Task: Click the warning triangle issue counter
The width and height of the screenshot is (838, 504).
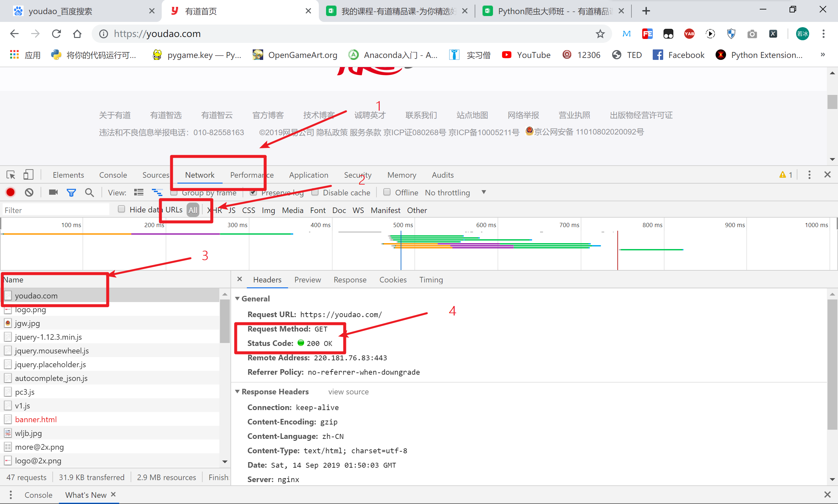Action: pyautogui.click(x=786, y=175)
